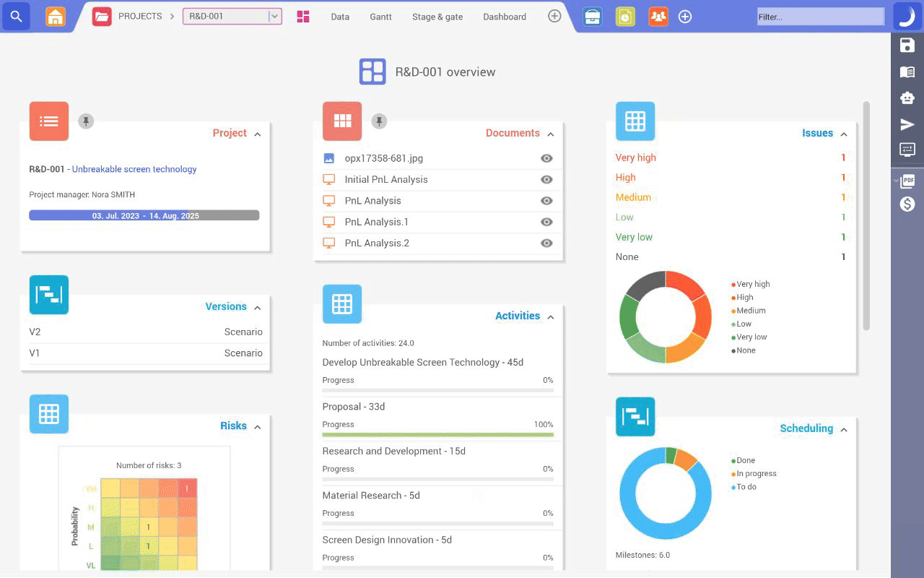Collapse the Activities panel
Screen dimensions: 924x578
tap(550, 316)
